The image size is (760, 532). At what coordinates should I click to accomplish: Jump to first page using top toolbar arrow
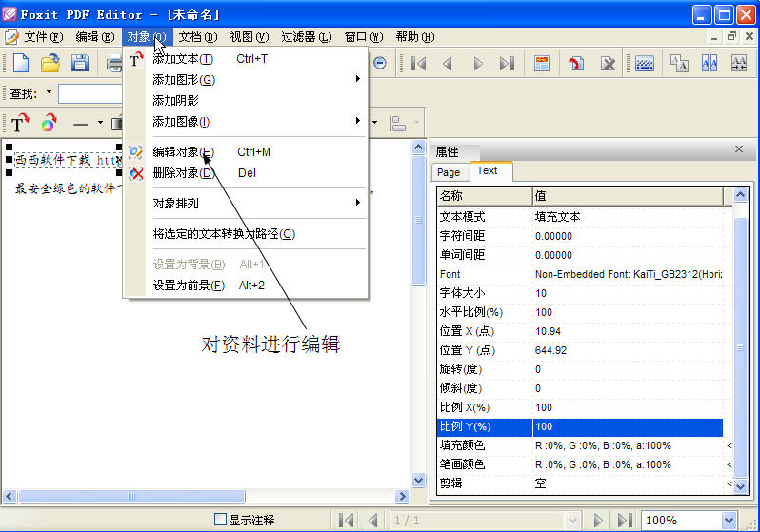418,64
